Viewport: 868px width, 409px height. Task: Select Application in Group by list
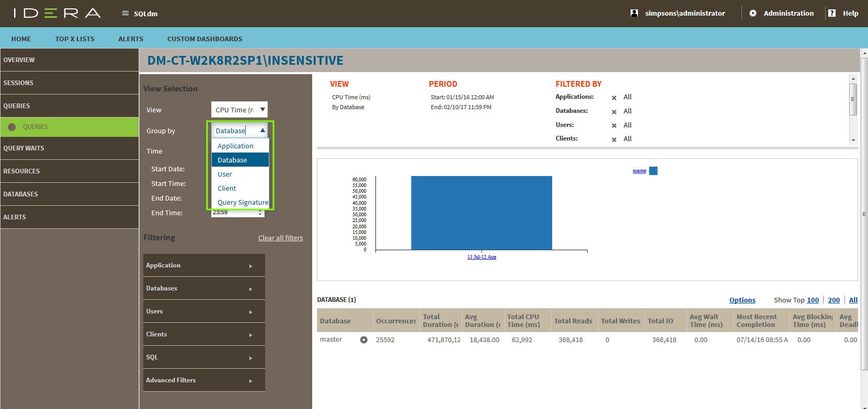pyautogui.click(x=240, y=146)
